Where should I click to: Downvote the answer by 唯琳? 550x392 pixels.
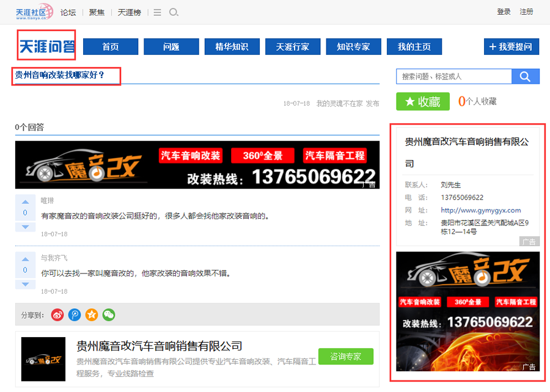coord(25,227)
